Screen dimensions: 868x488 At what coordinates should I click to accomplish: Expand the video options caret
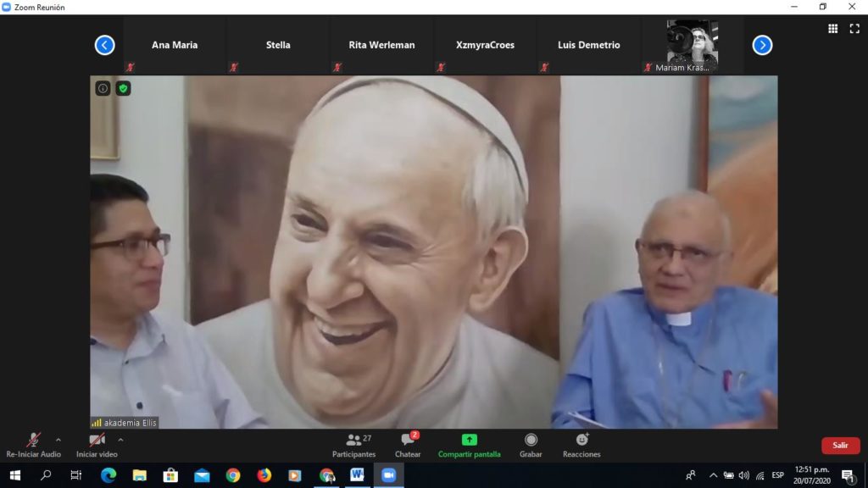(x=120, y=440)
